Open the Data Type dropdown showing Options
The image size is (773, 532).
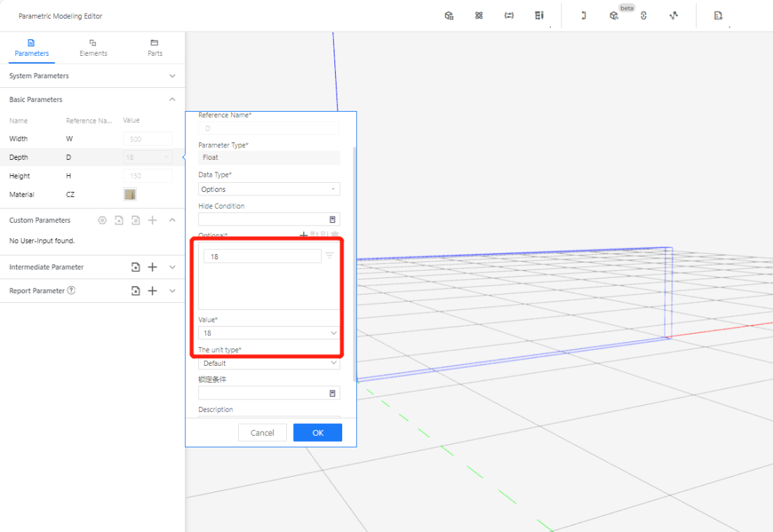pyautogui.click(x=269, y=189)
